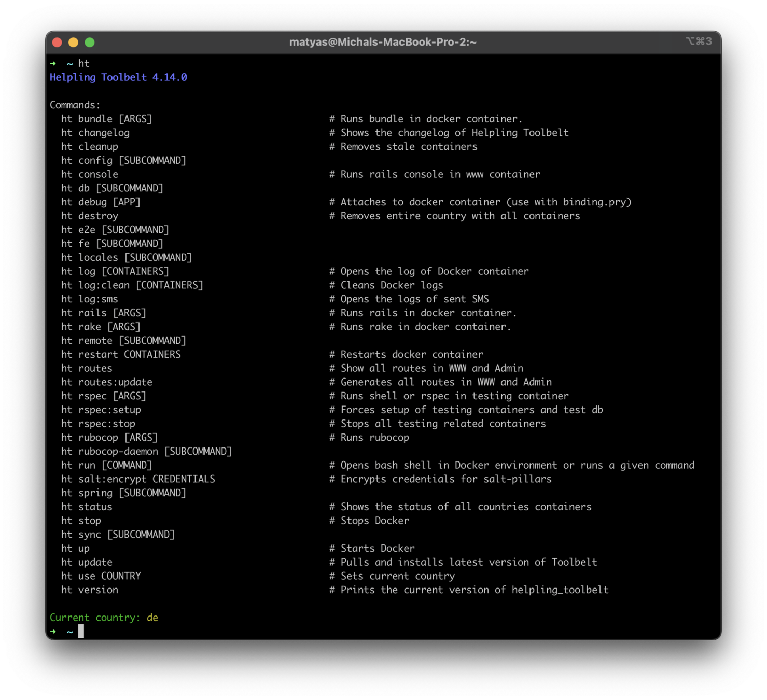Click 'ht log:clean [CONTAINERS]' command
Screen dimensions: 767x700
point(132,285)
